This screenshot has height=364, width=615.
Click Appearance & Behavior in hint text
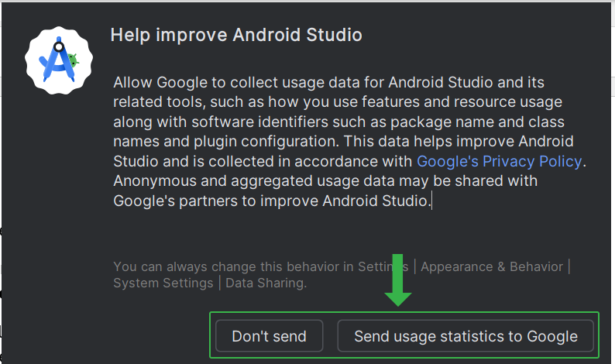[x=491, y=266]
